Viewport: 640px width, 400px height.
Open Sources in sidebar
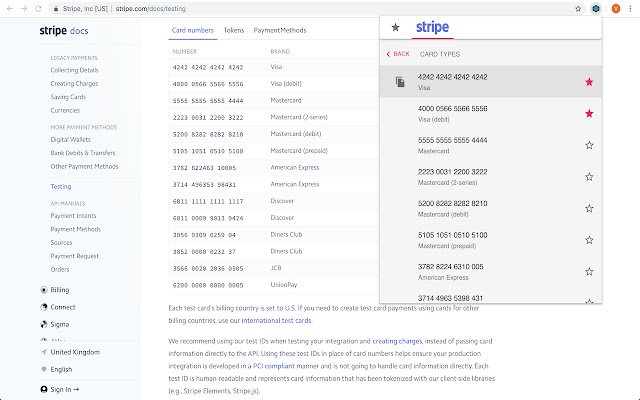click(61, 243)
